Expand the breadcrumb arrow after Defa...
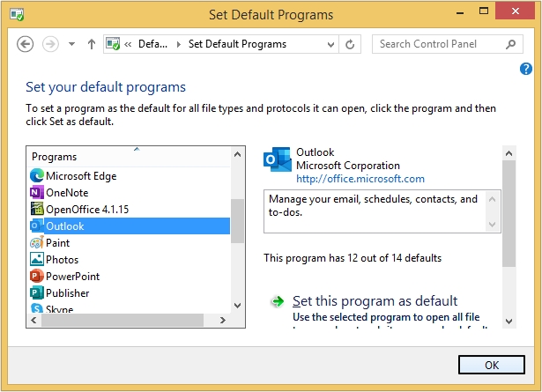The image size is (542, 392). 178,44
